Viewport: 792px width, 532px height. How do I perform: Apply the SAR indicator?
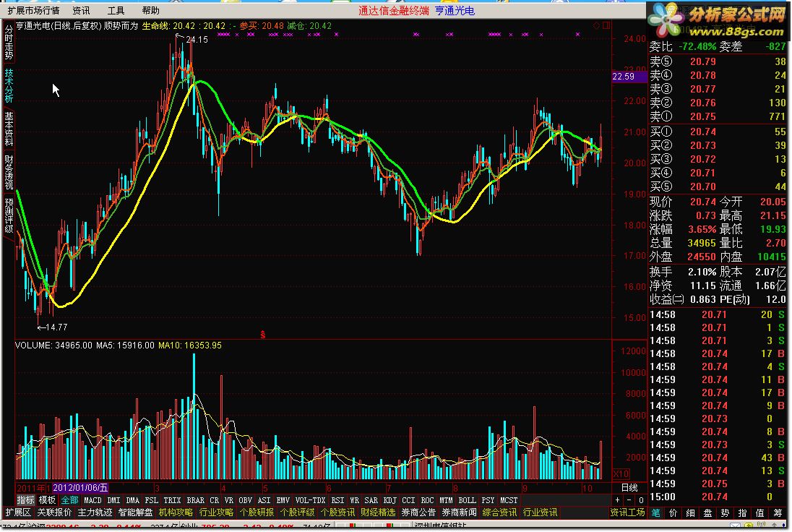371,500
